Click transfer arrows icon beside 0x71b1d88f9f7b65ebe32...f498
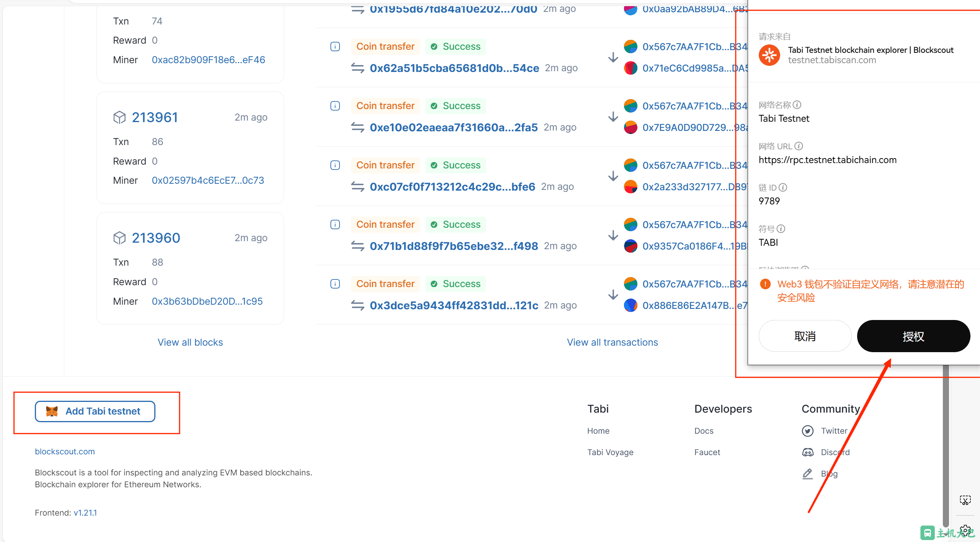The height and width of the screenshot is (542, 980). (x=358, y=246)
